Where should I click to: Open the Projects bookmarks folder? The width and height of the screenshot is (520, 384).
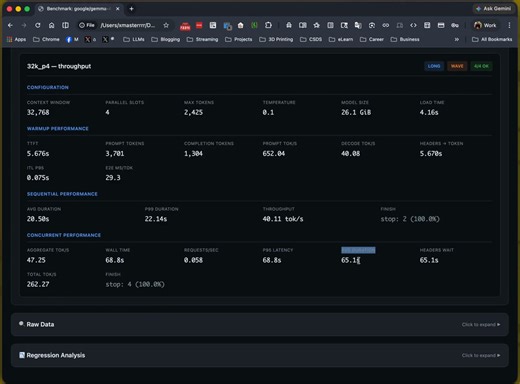pos(239,39)
